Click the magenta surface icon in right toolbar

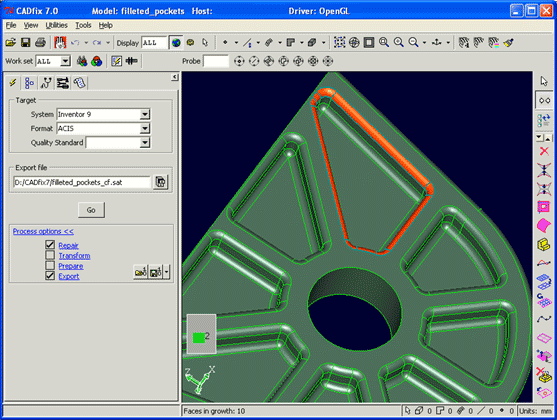click(x=544, y=225)
